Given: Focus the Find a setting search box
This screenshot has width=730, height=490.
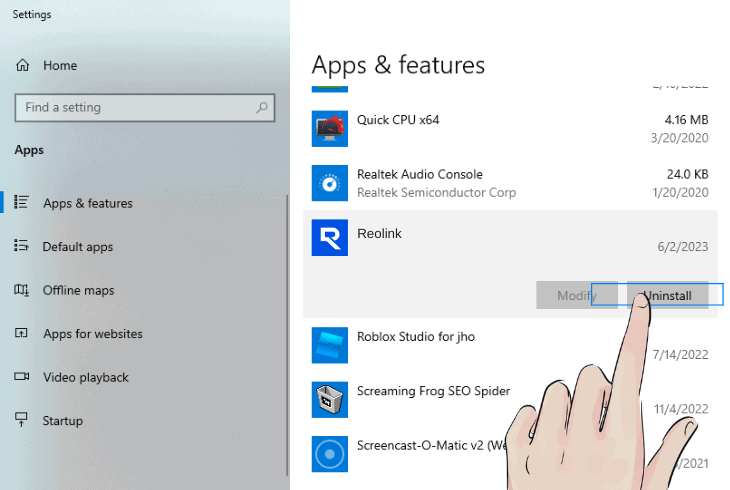Looking at the screenshot, I should pyautogui.click(x=145, y=108).
